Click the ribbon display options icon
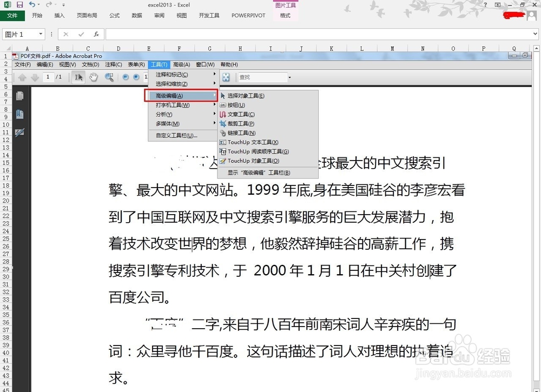Screen dimensions: 541x392 click(498, 4)
